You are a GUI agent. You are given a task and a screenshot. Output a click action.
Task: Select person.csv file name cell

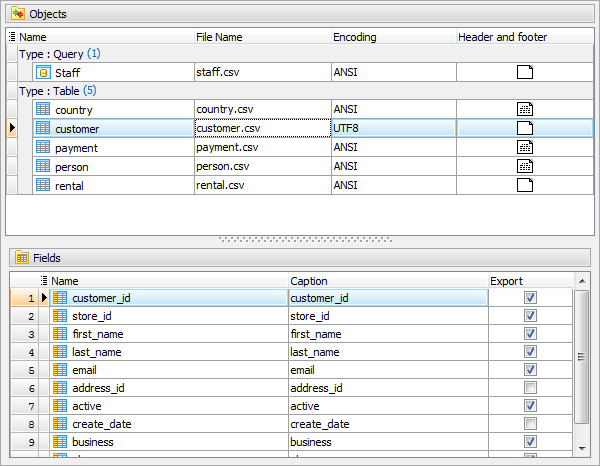tap(263, 166)
